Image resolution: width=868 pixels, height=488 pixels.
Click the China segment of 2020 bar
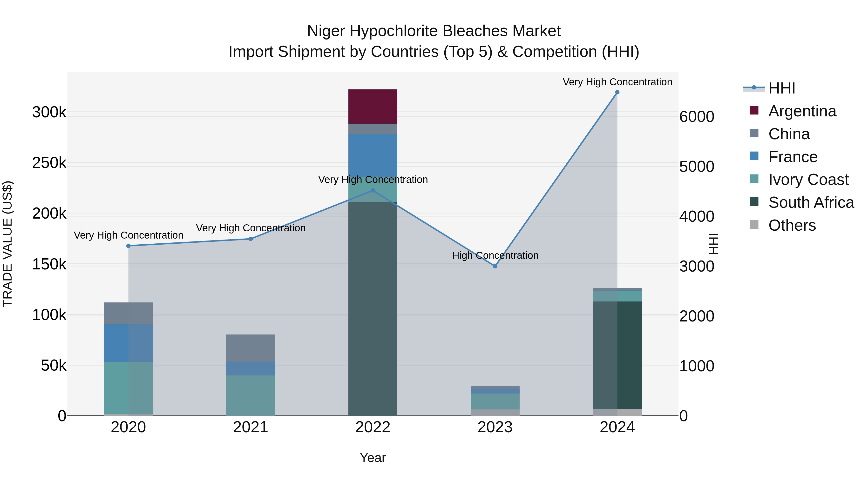[128, 314]
